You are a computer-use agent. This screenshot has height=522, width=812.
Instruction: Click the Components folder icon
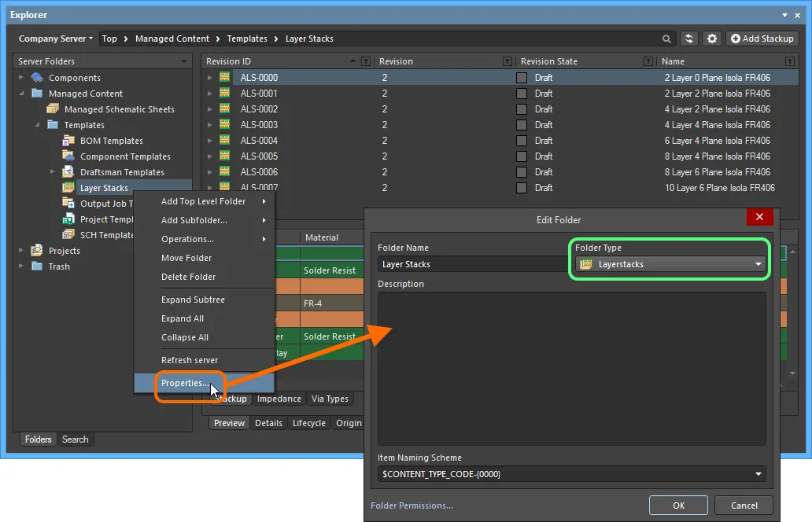37,78
